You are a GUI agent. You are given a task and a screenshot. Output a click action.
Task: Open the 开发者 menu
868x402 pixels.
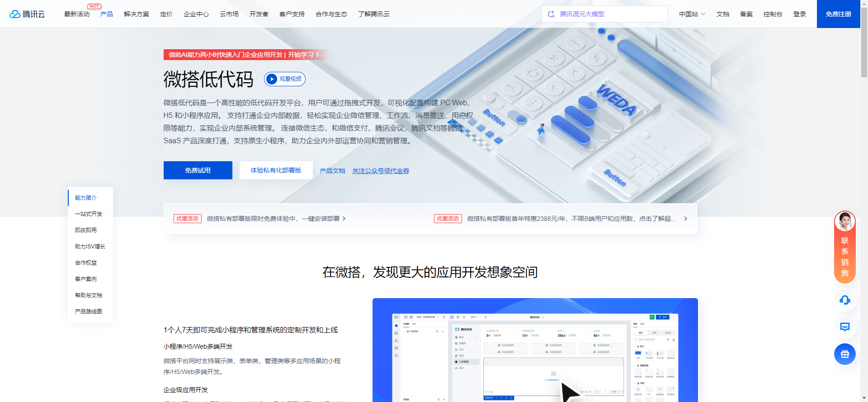pyautogui.click(x=259, y=14)
